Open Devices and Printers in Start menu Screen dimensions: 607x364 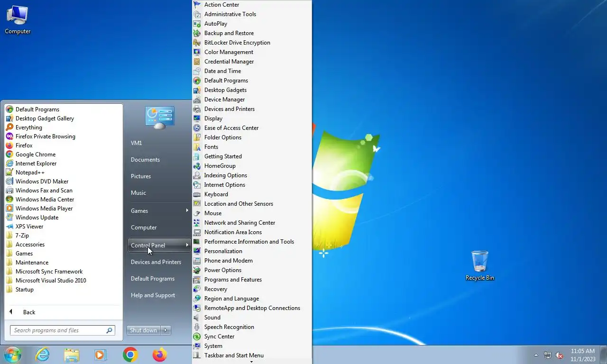(x=159, y=262)
